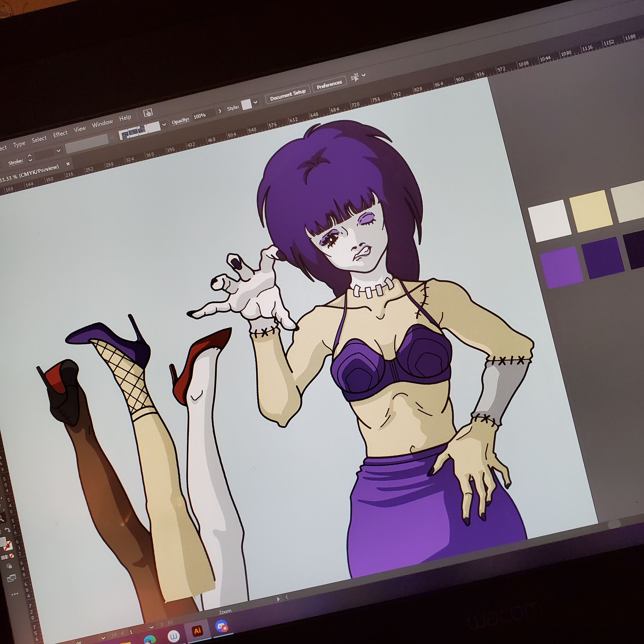Click the variable width profile field
644x644 pixels.
87,144
